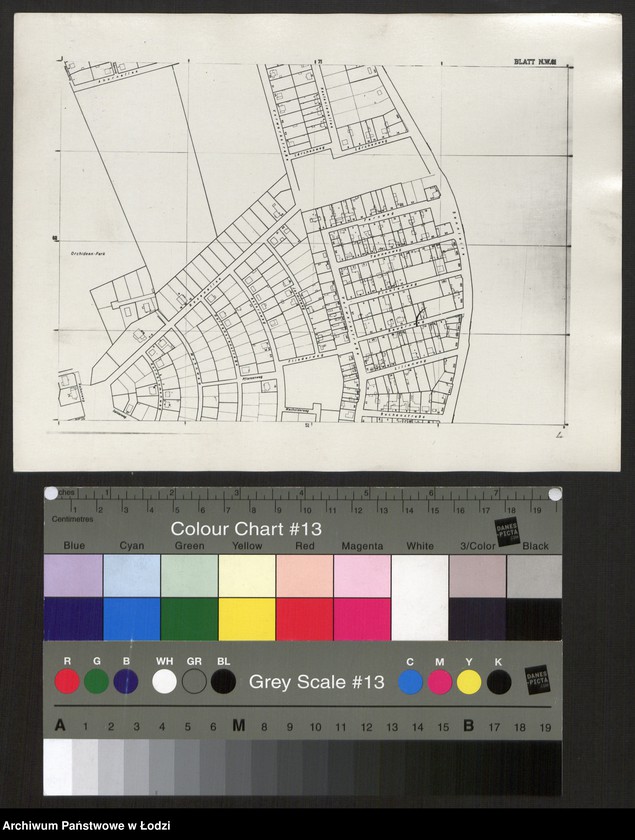The width and height of the screenshot is (635, 840).
Task: Pick the light cyan colour patch
Action: coord(131,576)
